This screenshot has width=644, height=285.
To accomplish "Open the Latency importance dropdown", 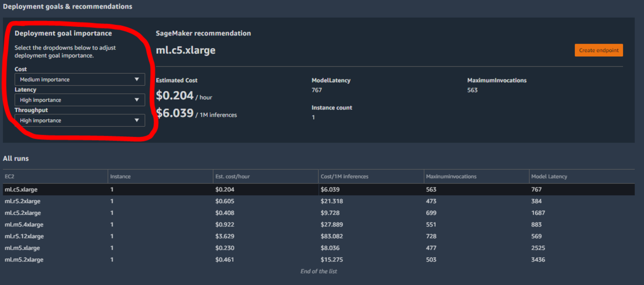I will coord(79,100).
